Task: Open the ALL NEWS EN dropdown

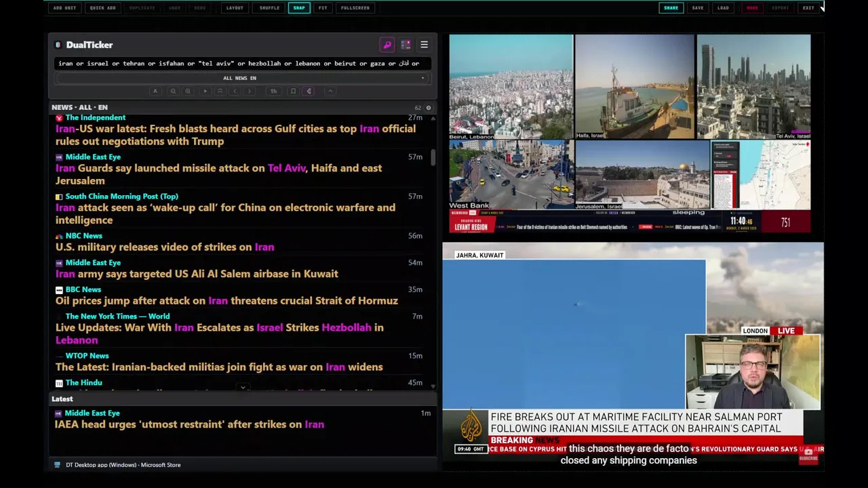Action: click(x=242, y=78)
